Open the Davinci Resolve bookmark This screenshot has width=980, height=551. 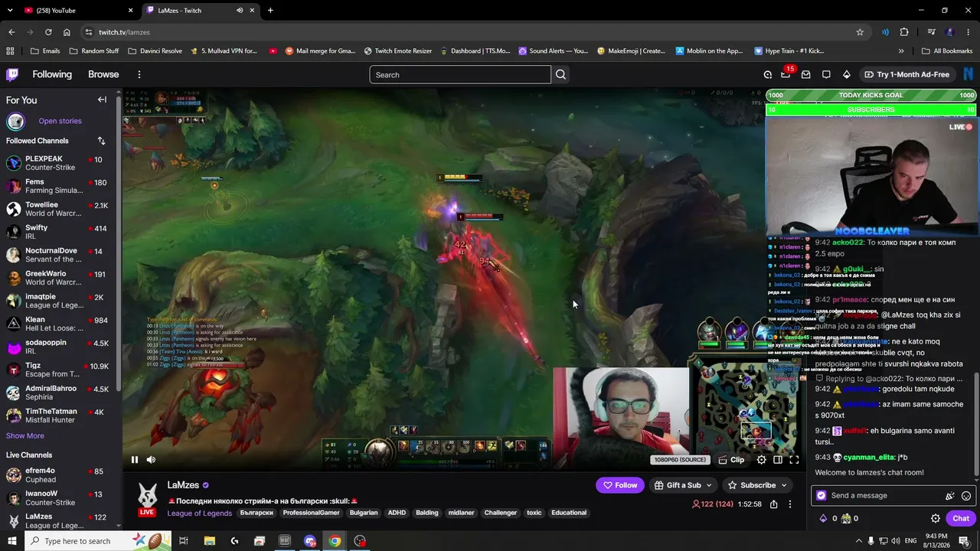click(x=155, y=51)
